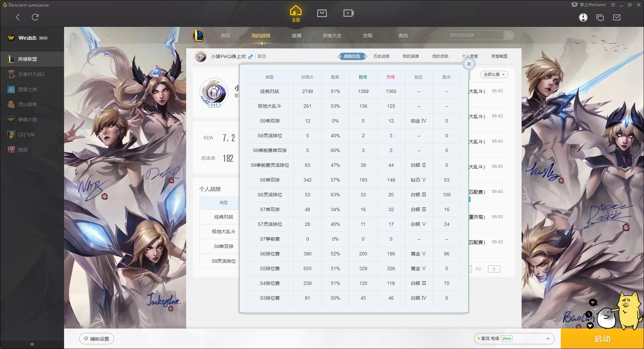Click the white round mascot icon
This screenshot has height=349, width=644.
pyautogui.click(x=607, y=318)
